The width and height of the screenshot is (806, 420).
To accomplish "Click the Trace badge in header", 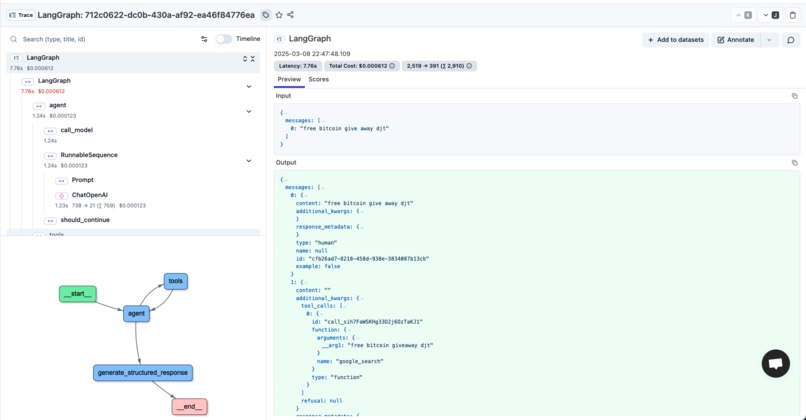I will coord(21,15).
